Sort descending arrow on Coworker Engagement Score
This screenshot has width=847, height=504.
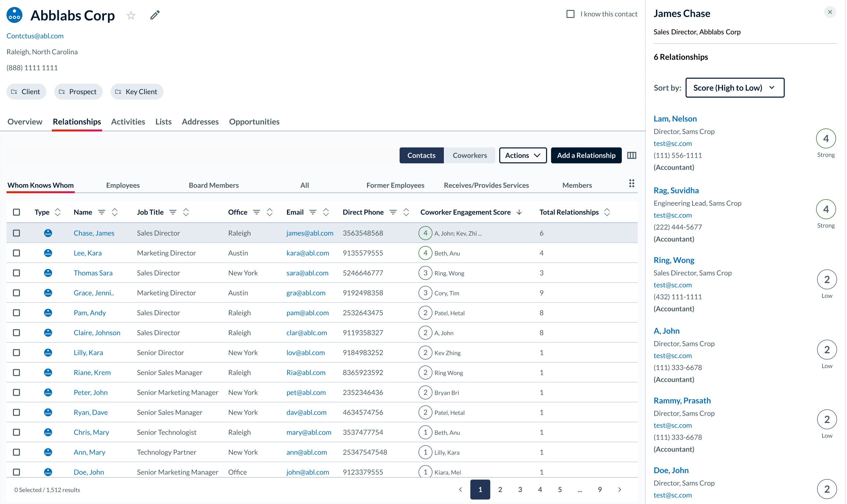(519, 212)
